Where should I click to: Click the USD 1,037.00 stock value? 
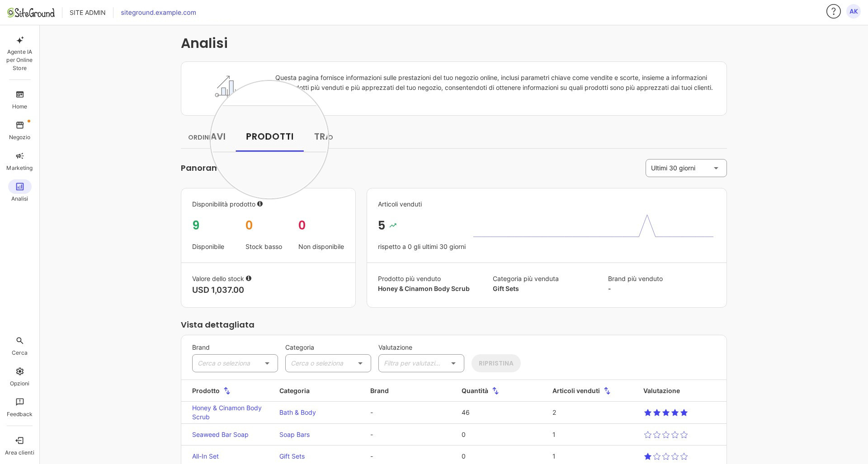[x=218, y=290]
